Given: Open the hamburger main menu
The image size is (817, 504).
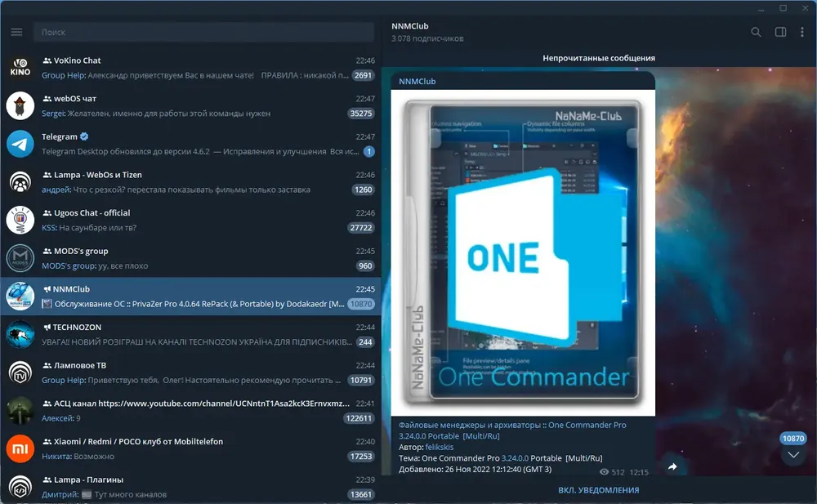Looking at the screenshot, I should coord(16,32).
